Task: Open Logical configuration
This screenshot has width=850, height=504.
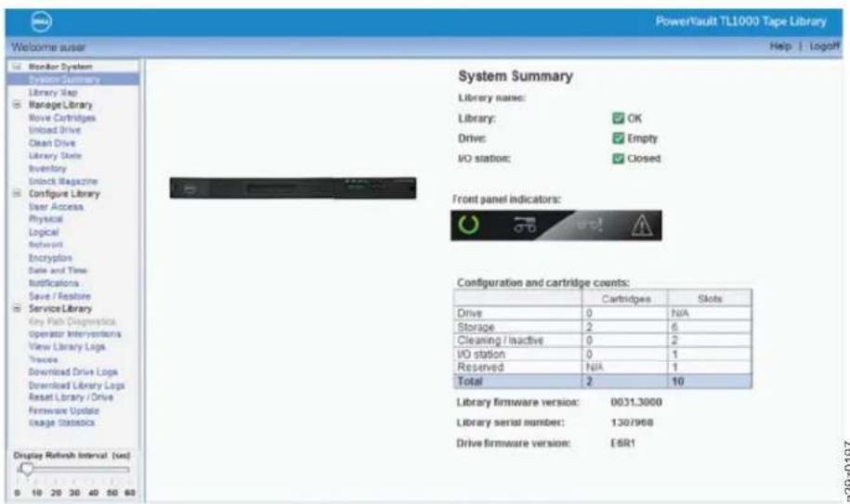Action: click(44, 232)
